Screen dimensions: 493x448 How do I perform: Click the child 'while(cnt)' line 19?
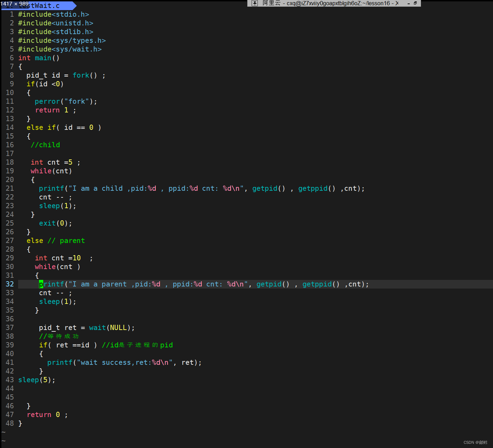(x=51, y=171)
